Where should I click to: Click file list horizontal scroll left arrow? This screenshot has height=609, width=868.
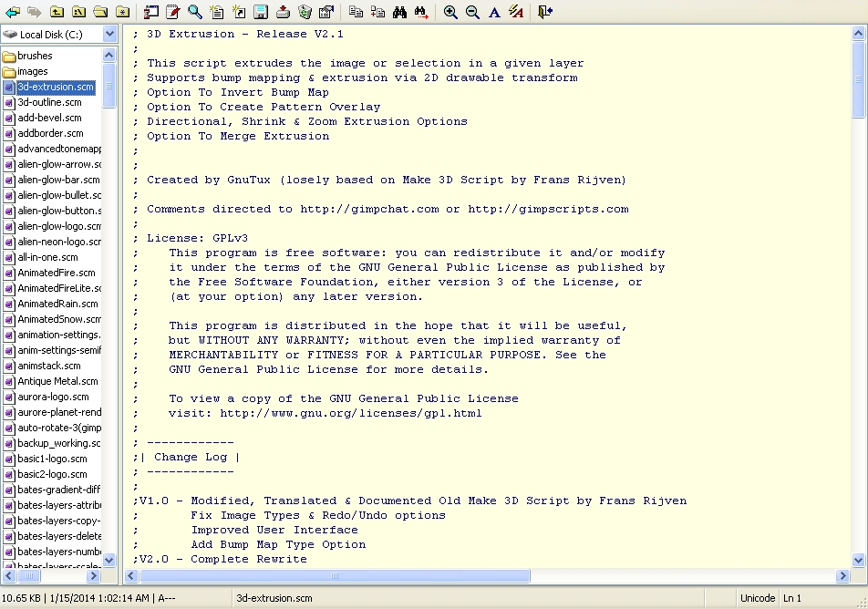pos(8,576)
